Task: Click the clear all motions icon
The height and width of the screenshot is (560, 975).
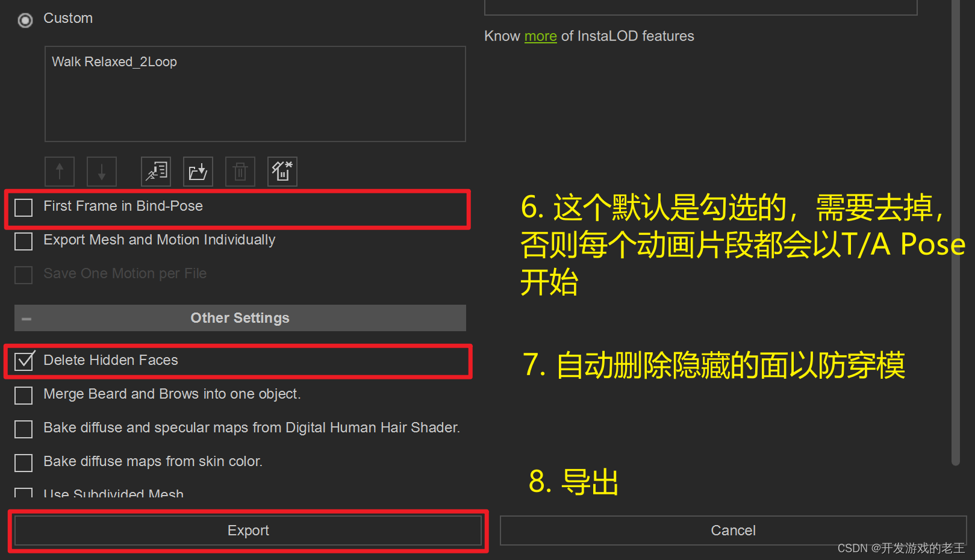Action: coord(282,172)
